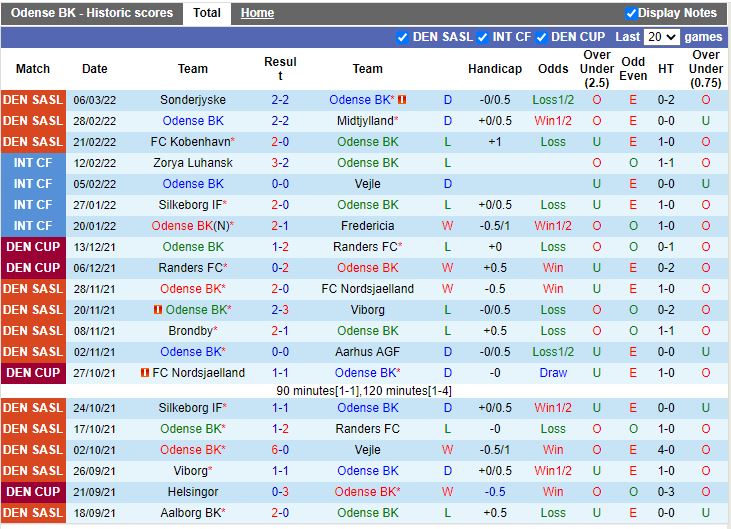Click the DEN CUP label for 06/12/21 match
Screen dimensions: 731x529
click(33, 268)
